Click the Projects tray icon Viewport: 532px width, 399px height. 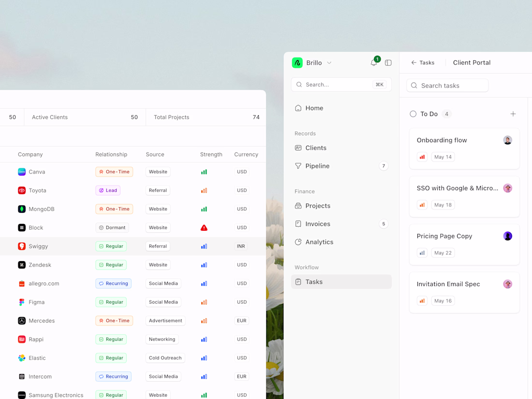[298, 206]
